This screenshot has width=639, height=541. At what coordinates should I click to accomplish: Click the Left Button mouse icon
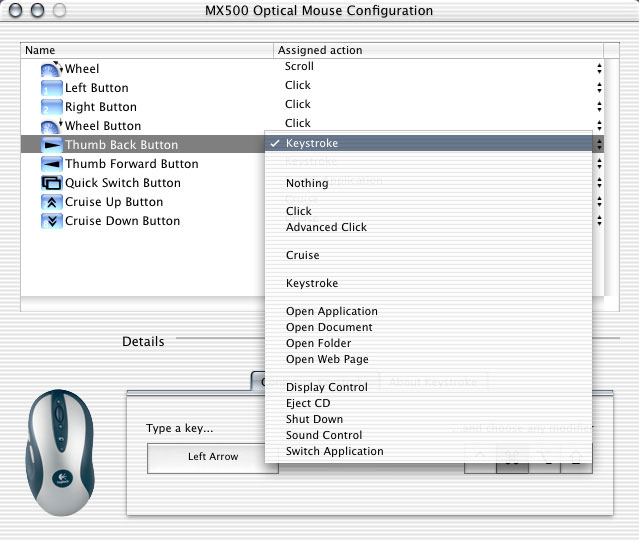click(51, 88)
